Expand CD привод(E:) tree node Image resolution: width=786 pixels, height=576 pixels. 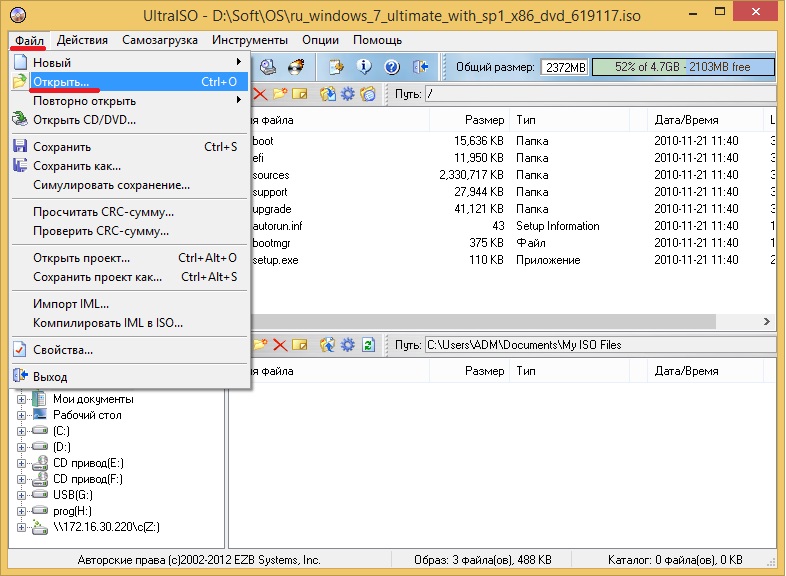tap(21, 463)
